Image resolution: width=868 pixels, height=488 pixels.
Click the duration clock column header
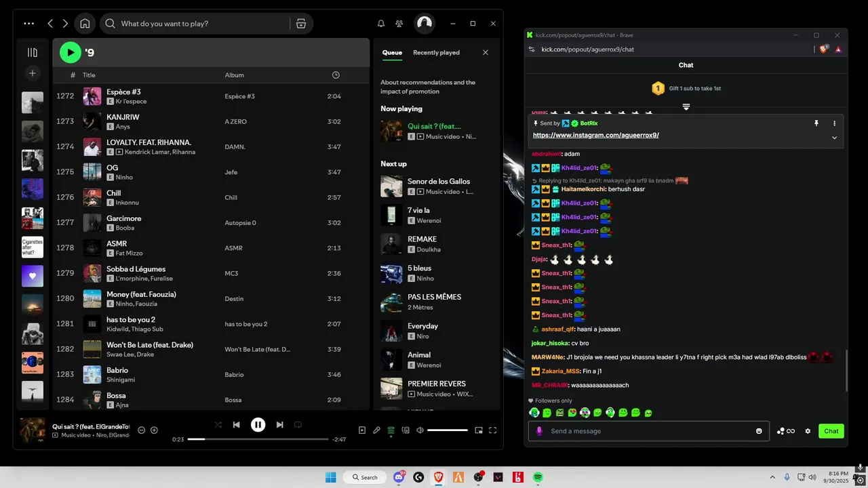pyautogui.click(x=336, y=75)
